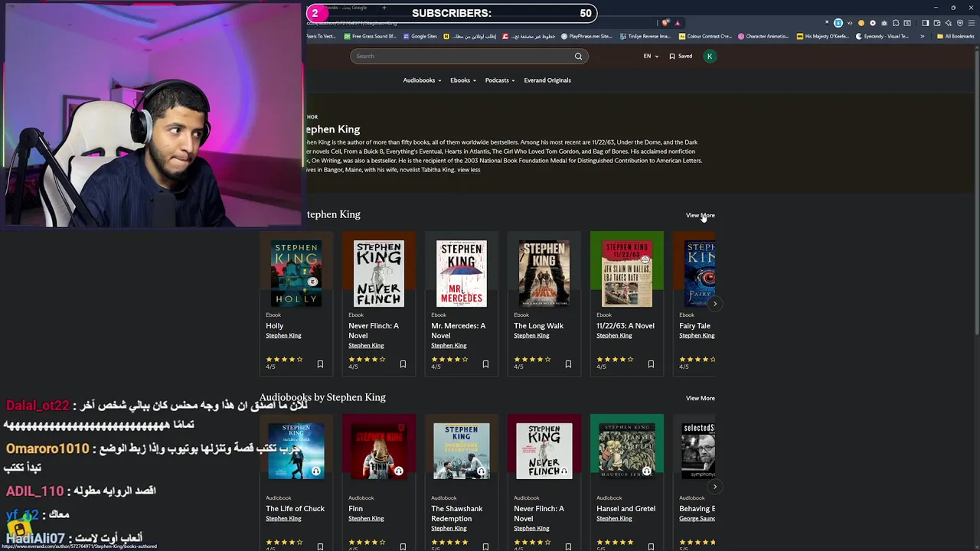Viewport: 980px width, 551px height.
Task: Expand the Audiobooks menu
Action: point(422,80)
